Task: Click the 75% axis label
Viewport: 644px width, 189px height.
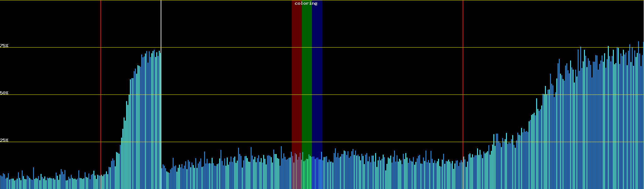Action: [x=4, y=46]
